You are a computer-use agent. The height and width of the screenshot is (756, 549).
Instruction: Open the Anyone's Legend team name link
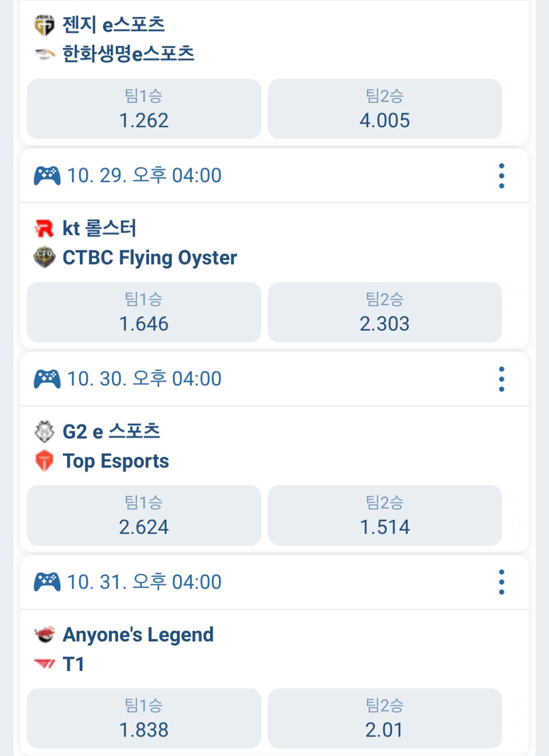tap(138, 635)
